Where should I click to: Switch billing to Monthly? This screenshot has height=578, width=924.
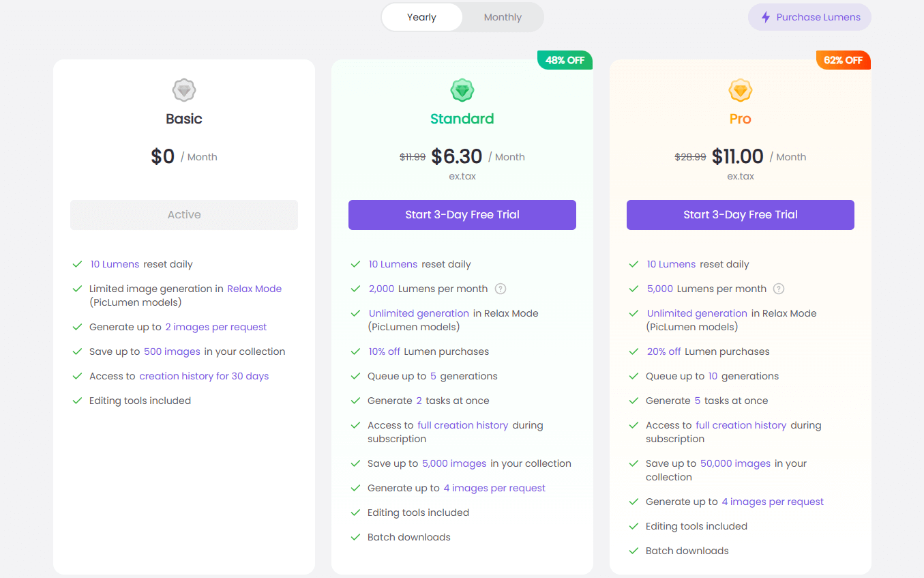[x=503, y=17]
